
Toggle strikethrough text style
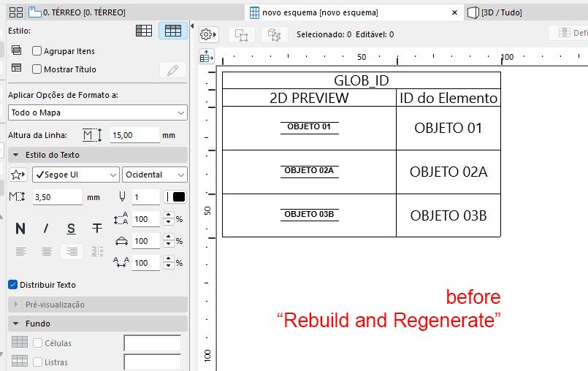(96, 228)
